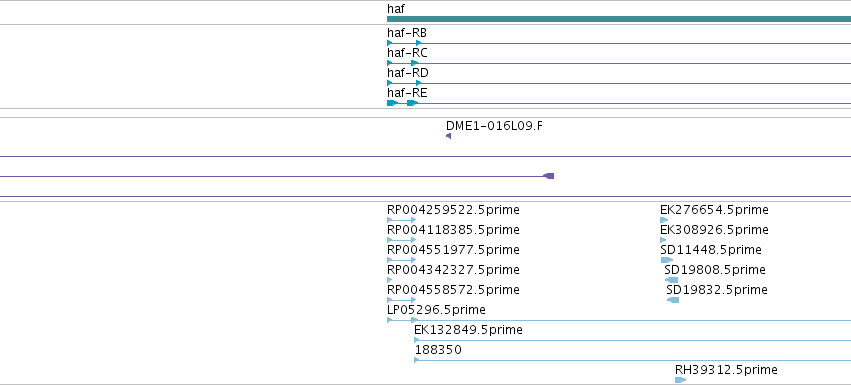Select the haf gene teal bar
Viewport: 851px width, 385px height.
pos(619,19)
